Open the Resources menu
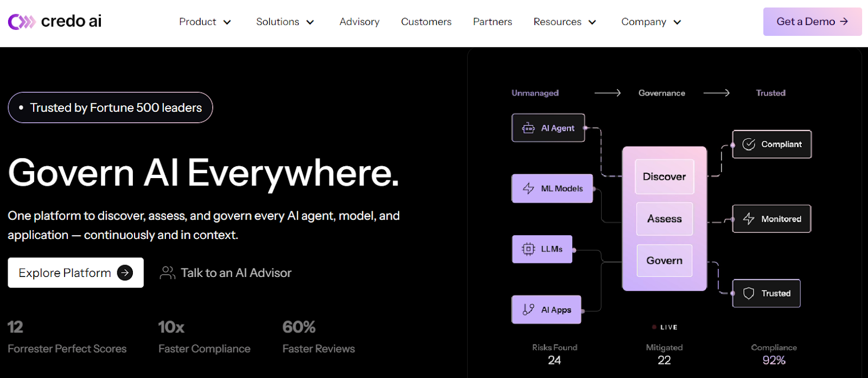 tap(565, 22)
